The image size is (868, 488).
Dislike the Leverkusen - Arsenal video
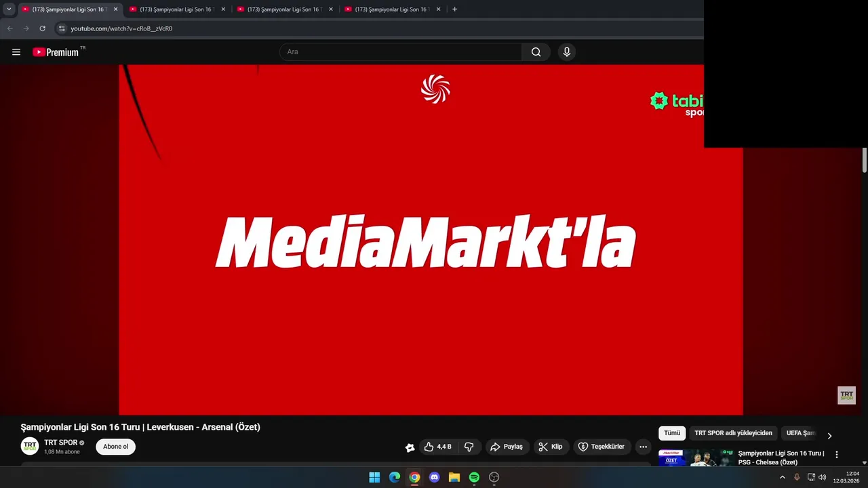pyautogui.click(x=469, y=447)
